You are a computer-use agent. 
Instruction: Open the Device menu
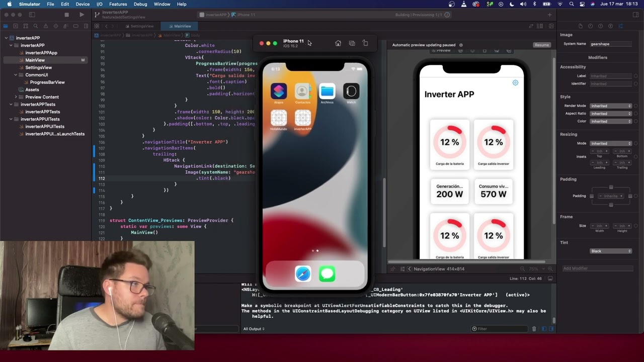(83, 4)
